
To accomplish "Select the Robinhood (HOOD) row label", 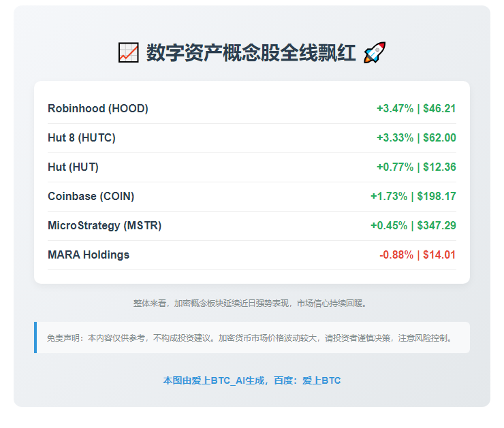I will (x=98, y=108).
